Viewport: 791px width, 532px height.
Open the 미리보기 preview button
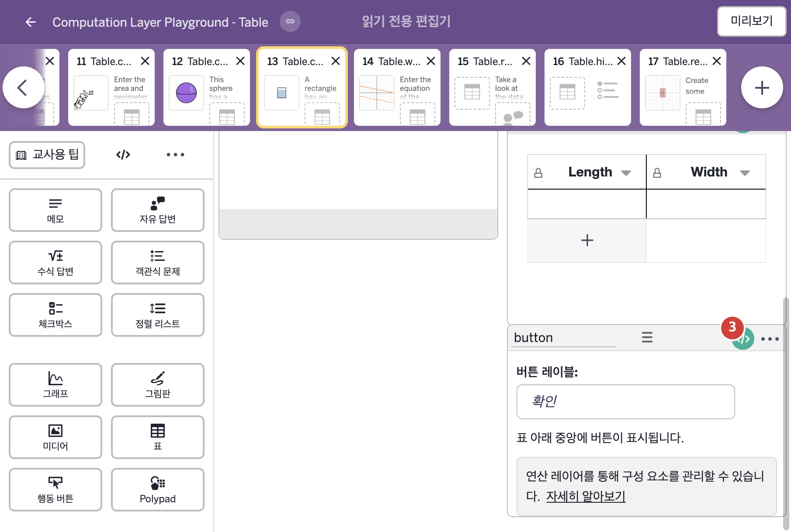[751, 21]
